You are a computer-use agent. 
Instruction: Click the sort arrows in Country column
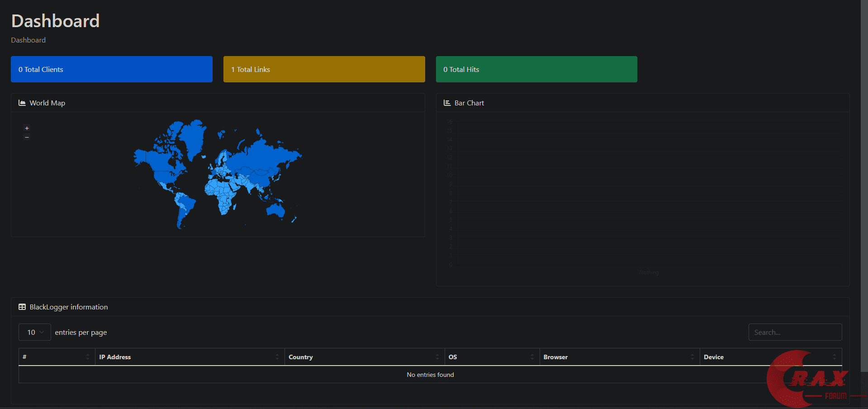[x=437, y=357]
